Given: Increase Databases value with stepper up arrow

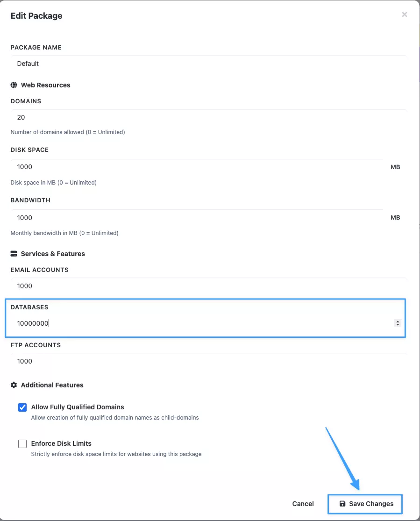Looking at the screenshot, I should [x=398, y=321].
